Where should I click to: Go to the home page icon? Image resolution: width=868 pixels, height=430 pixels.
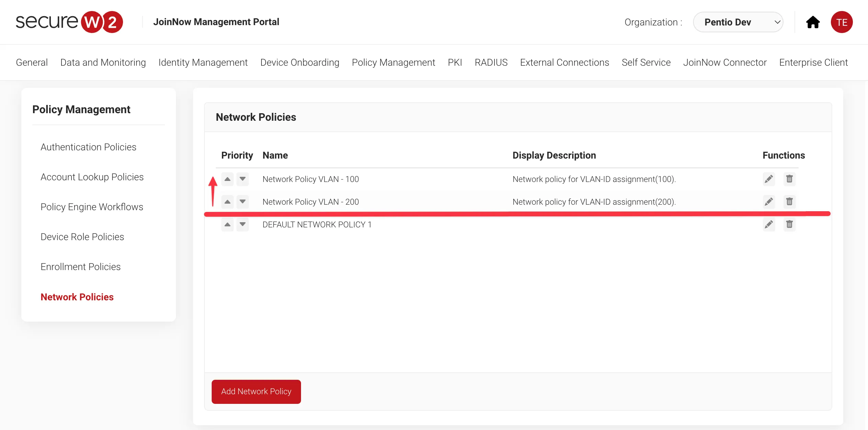coord(813,22)
